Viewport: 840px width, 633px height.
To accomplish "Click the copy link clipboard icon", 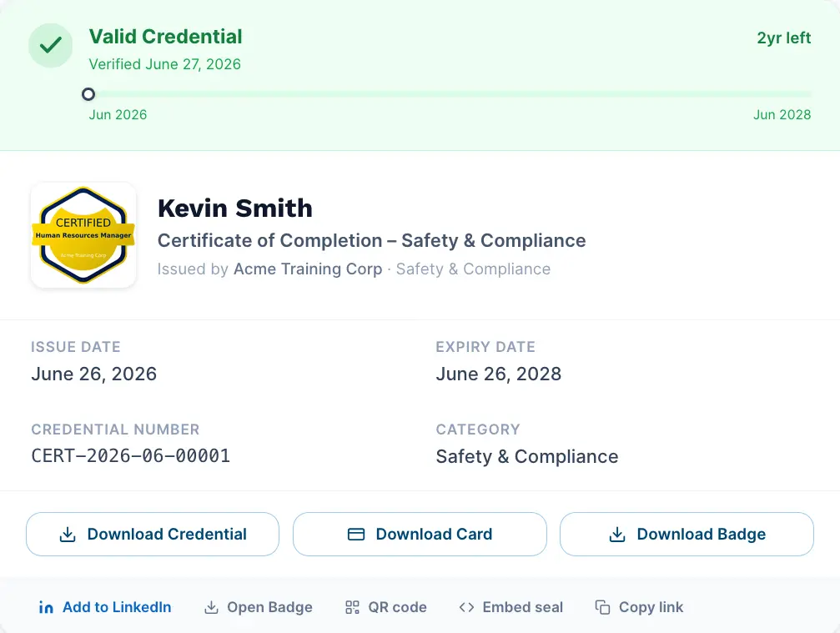I will (x=602, y=607).
